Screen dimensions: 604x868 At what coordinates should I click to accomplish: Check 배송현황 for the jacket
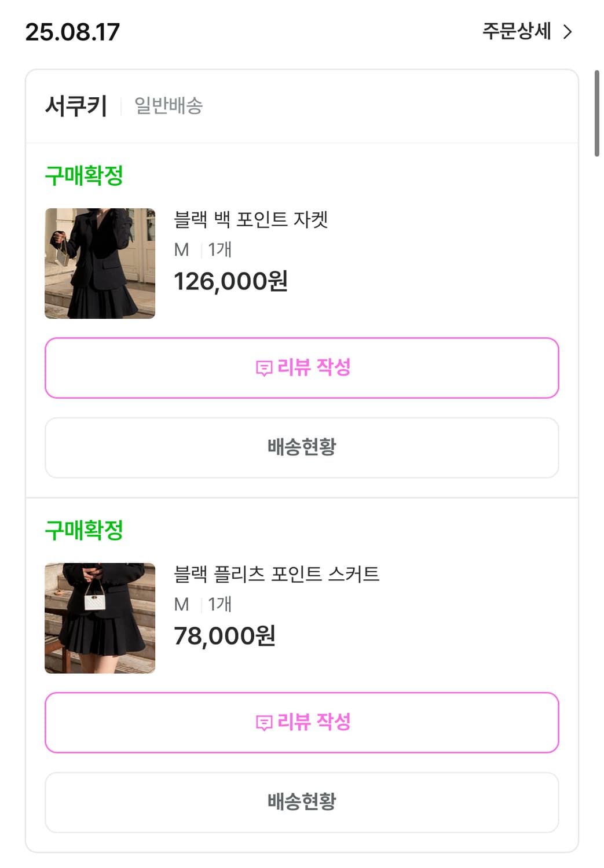tap(302, 447)
